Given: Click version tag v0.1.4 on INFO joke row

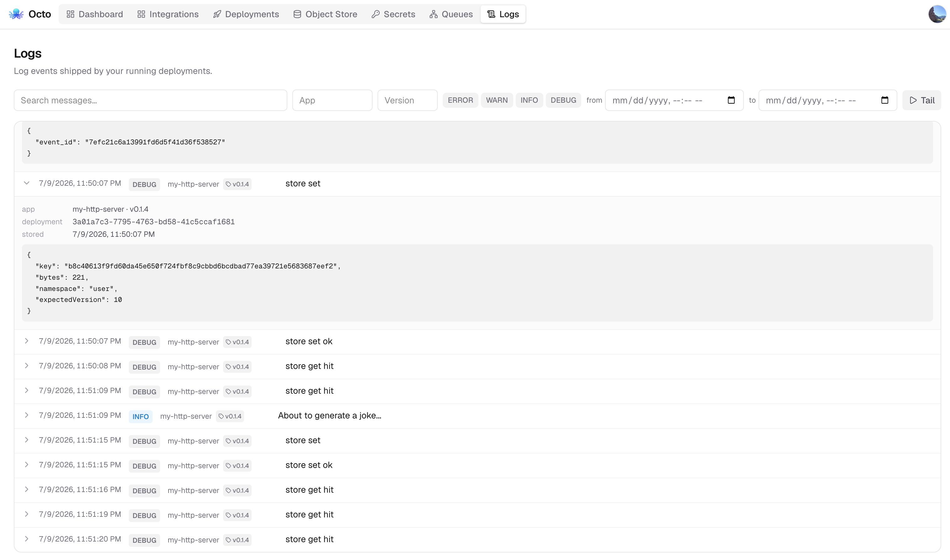Looking at the screenshot, I should pos(230,416).
